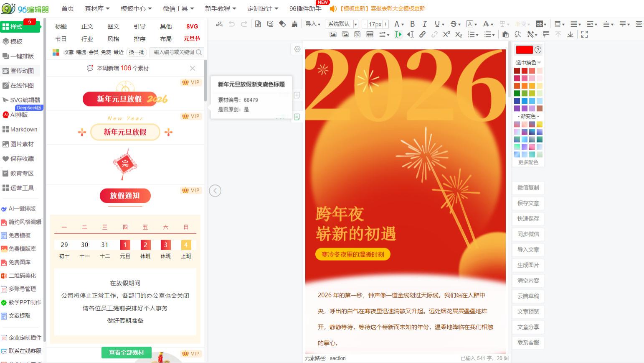Open the 系统默认 font family dropdown
The height and width of the screenshot is (363, 644).
pyautogui.click(x=341, y=24)
